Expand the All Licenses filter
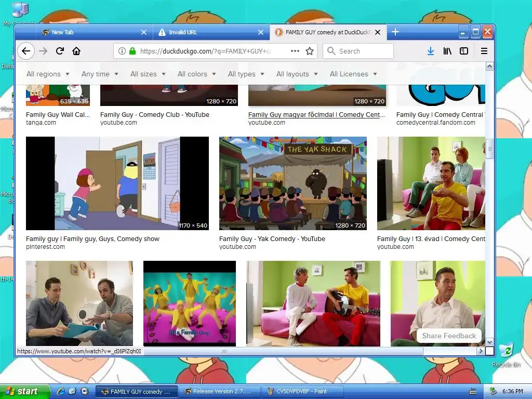Viewport: 532px width, 399px height. [x=353, y=74]
